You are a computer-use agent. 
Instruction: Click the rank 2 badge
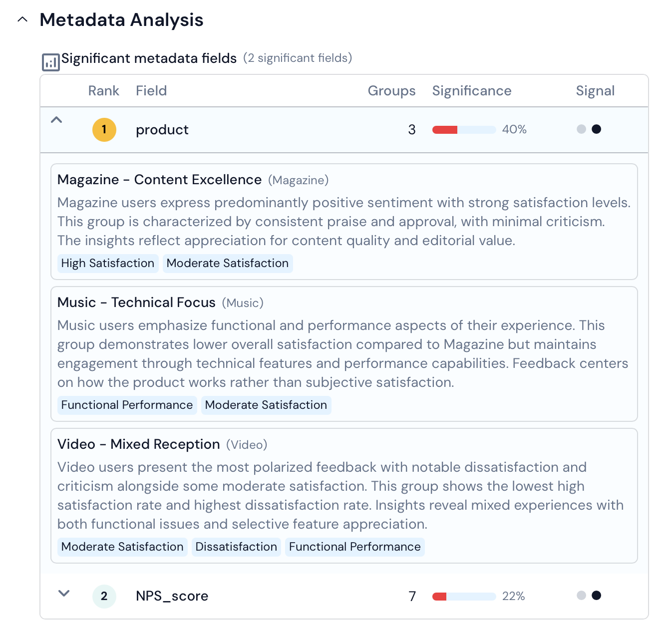[x=104, y=596]
